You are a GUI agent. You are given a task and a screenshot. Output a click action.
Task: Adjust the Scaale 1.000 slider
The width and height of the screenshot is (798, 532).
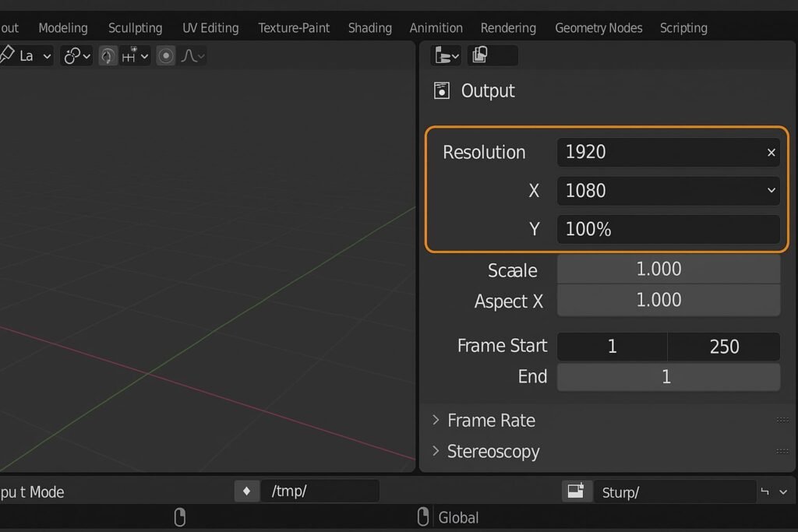pos(668,269)
